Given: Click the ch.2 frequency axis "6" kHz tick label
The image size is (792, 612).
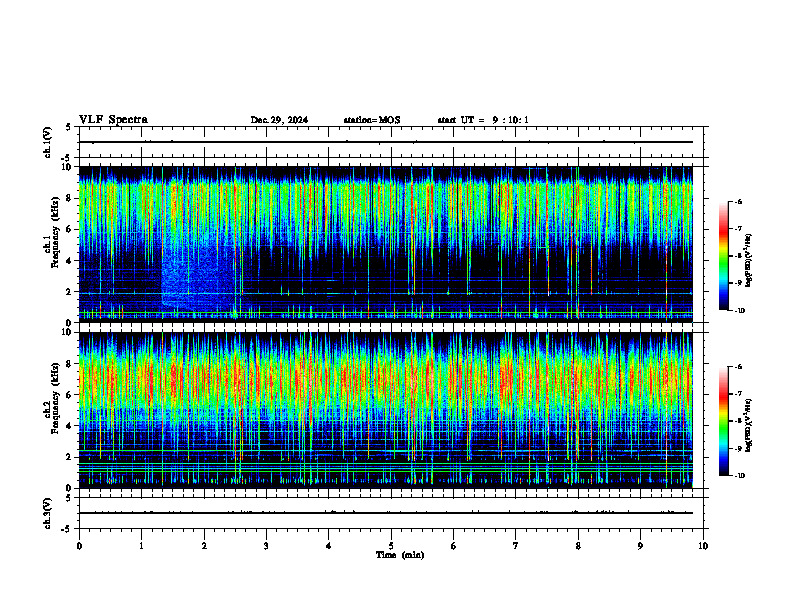Looking at the screenshot, I should click(70, 395).
